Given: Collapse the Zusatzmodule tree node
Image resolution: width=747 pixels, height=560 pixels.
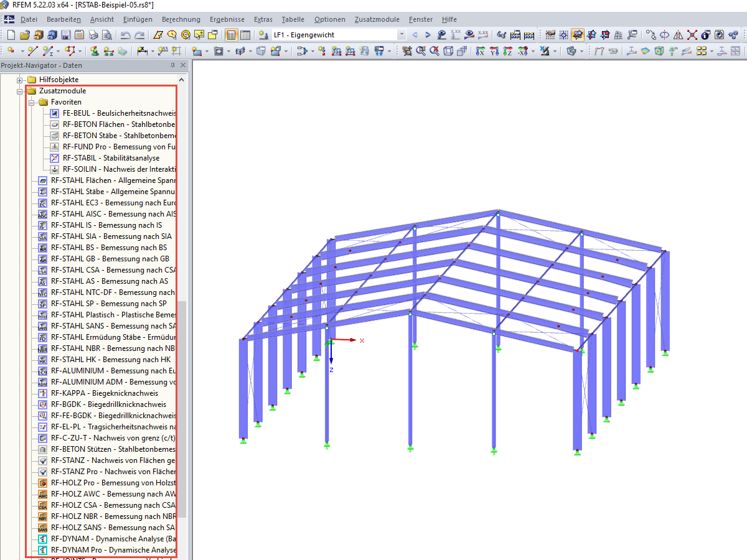Looking at the screenshot, I should pos(20,91).
